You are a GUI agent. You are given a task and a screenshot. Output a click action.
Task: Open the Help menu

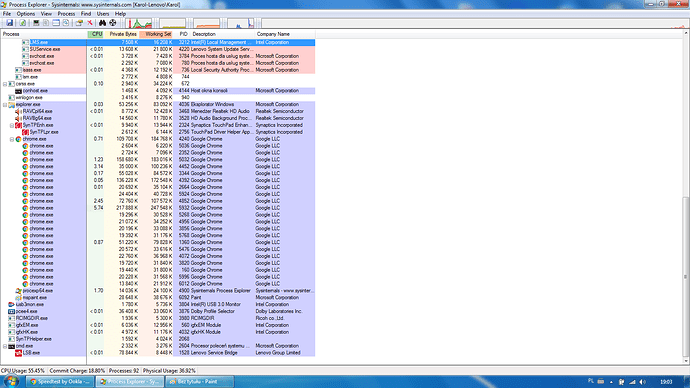coord(120,14)
